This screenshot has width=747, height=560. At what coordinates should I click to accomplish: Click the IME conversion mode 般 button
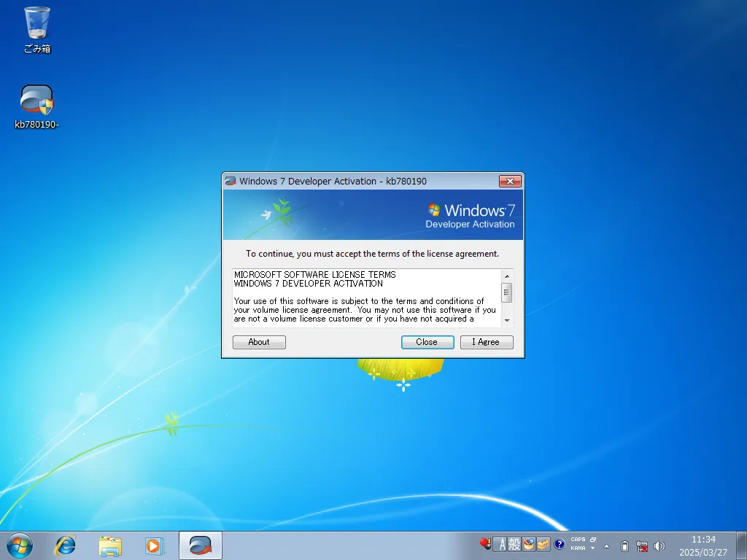(x=514, y=544)
